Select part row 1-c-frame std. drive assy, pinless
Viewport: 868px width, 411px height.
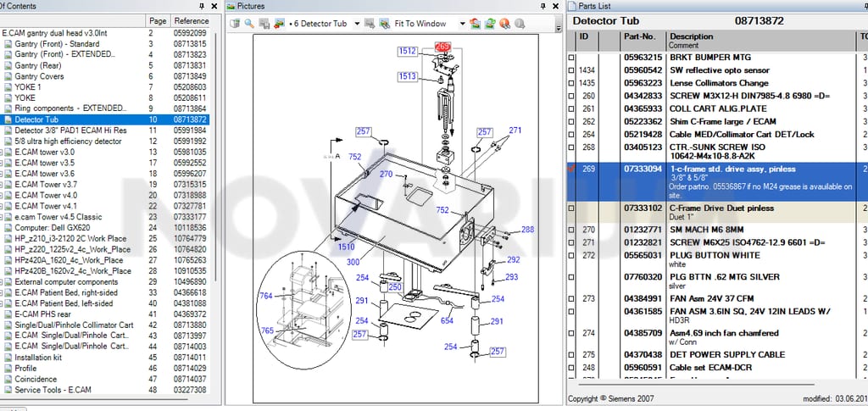click(x=717, y=181)
